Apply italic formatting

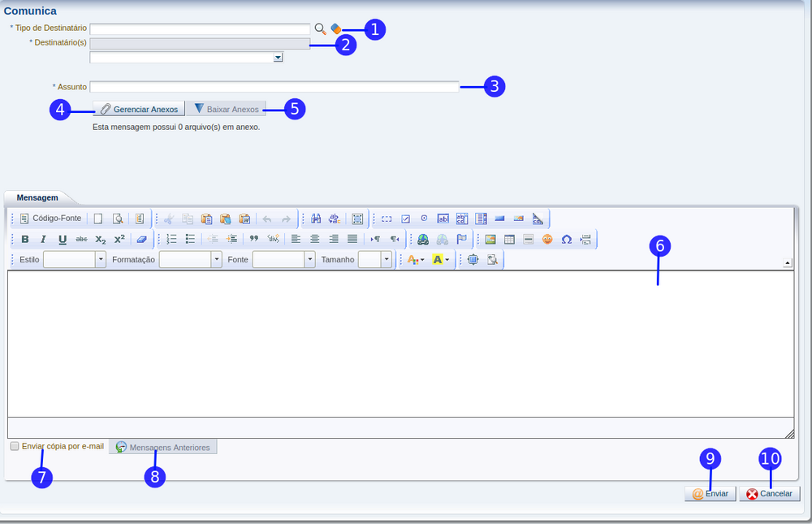pyautogui.click(x=44, y=240)
